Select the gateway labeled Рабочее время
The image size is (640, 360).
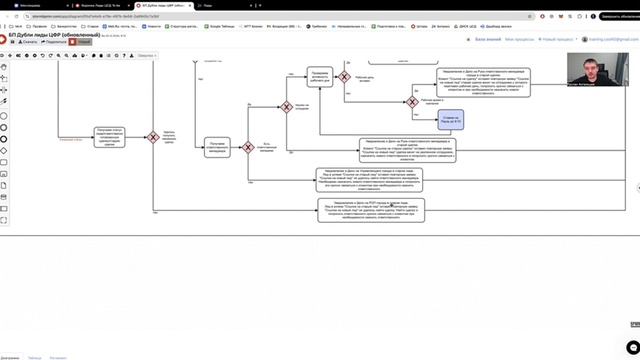pyautogui.click(x=413, y=102)
